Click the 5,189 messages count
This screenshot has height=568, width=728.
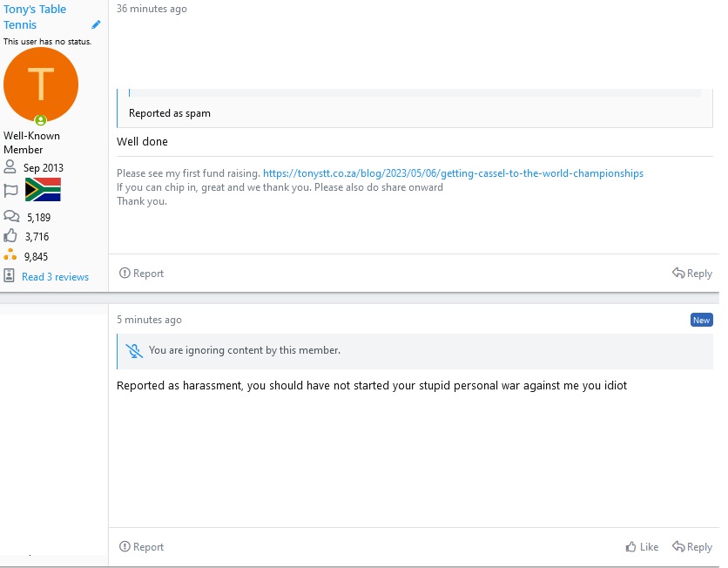click(38, 217)
